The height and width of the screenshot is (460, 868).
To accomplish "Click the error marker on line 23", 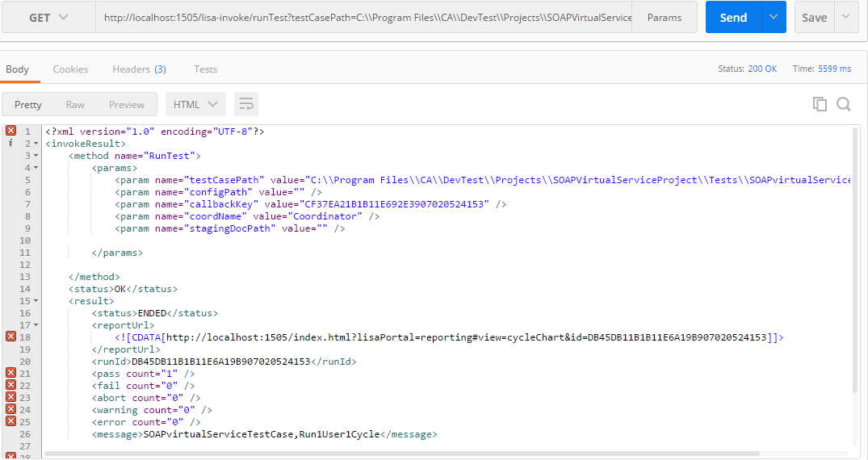I will pyautogui.click(x=11, y=397).
